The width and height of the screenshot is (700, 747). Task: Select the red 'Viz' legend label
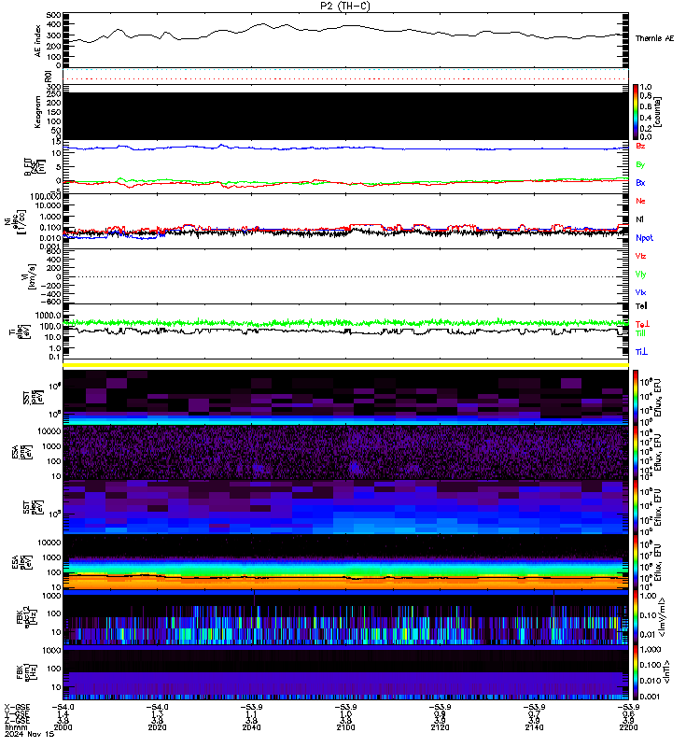(640, 256)
